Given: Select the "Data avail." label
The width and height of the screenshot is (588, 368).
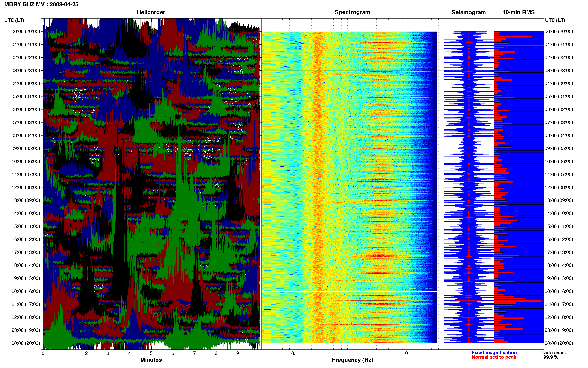Looking at the screenshot, I should pyautogui.click(x=554, y=352).
